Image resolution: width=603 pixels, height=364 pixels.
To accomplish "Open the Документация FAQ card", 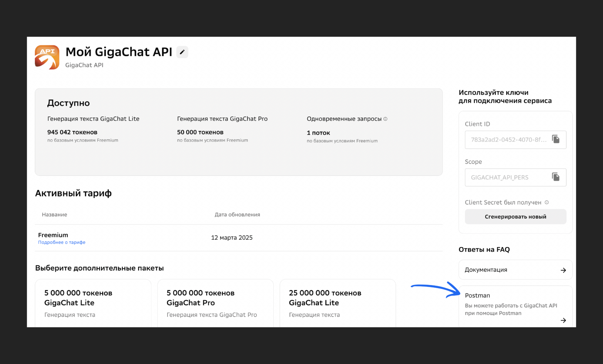I will (515, 270).
